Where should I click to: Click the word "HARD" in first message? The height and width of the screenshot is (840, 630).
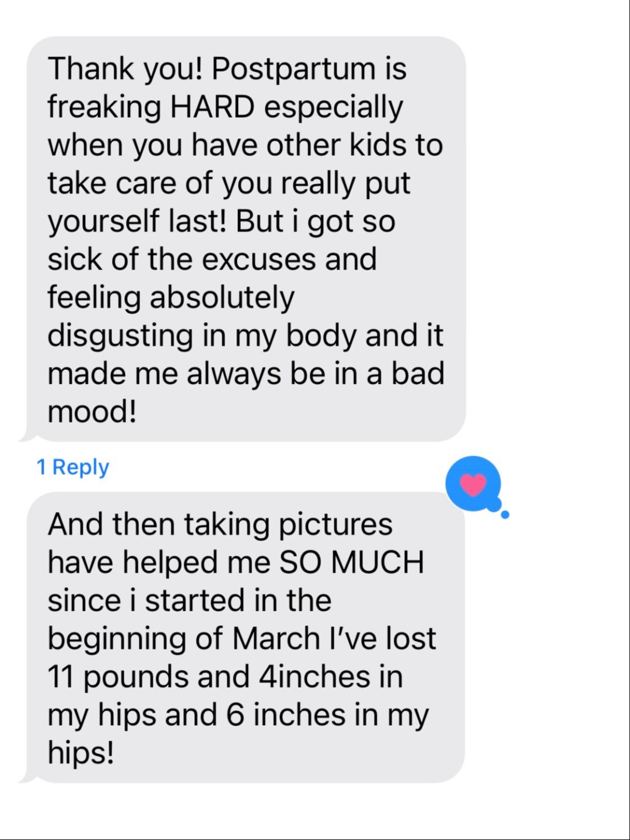click(212, 107)
